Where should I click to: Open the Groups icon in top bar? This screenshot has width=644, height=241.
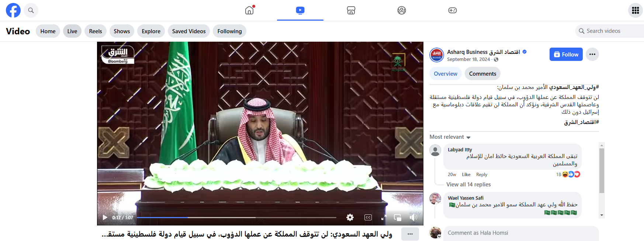(402, 10)
